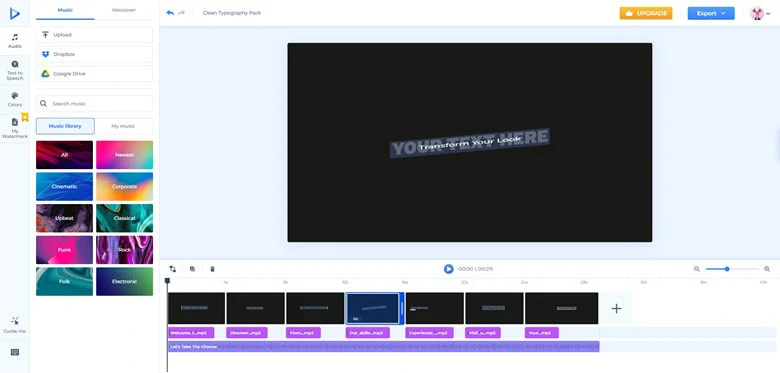Open the All music category
The height and width of the screenshot is (373, 780).
click(x=65, y=155)
